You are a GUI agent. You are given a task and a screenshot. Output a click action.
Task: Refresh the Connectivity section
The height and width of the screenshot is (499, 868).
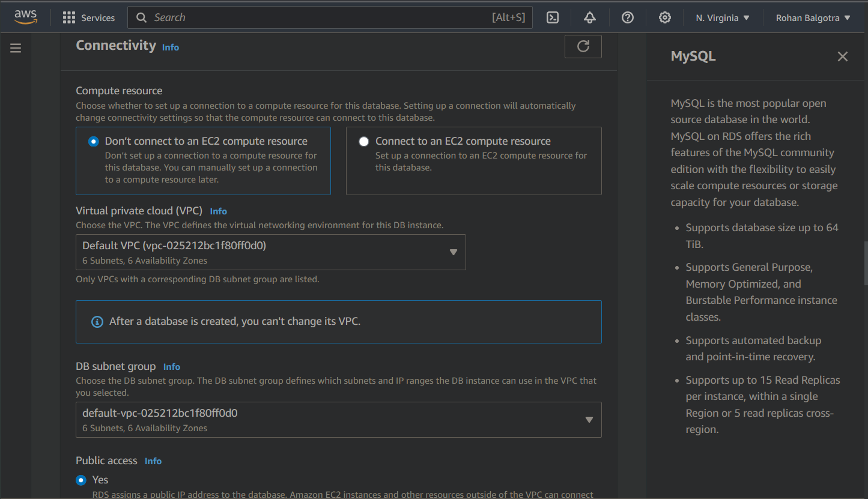583,47
